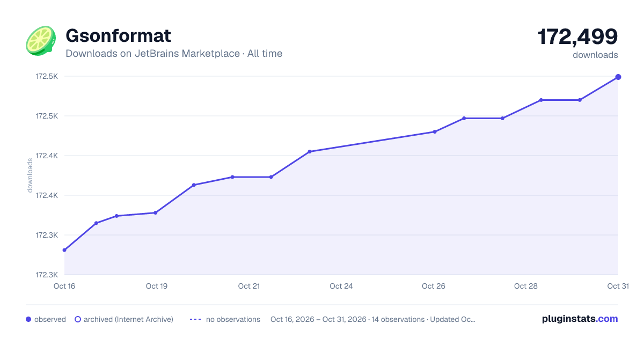Click the dashed no observations legend line
Screen dimensions: 644x338
point(195,319)
